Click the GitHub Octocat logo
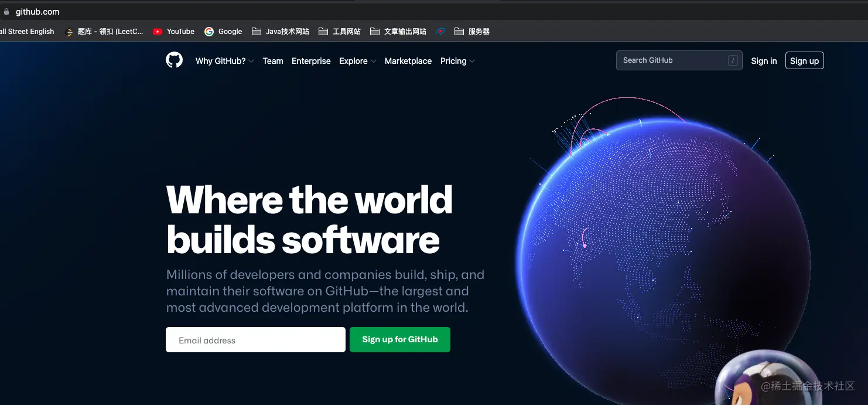This screenshot has width=868, height=405. 174,60
